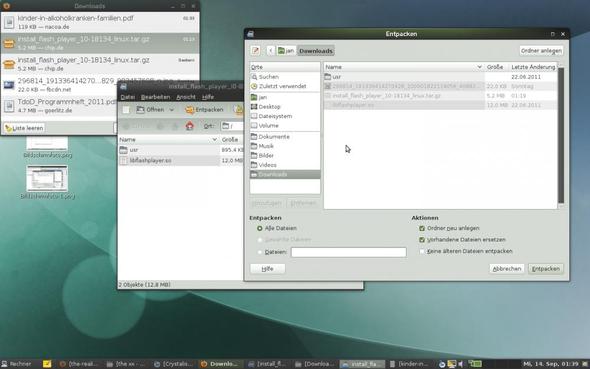The width and height of the screenshot is (590, 369).
Task: Open Ansicht menu in archive manager
Action: (186, 97)
